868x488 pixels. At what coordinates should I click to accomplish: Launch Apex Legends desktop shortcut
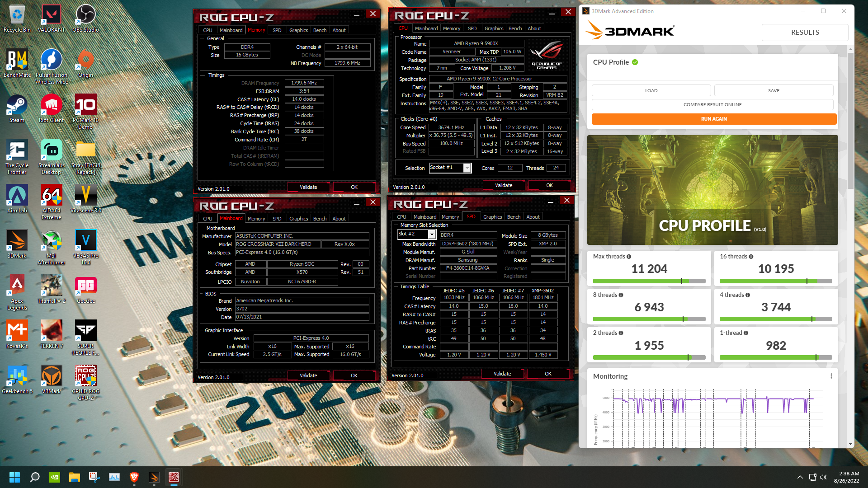[x=17, y=293]
